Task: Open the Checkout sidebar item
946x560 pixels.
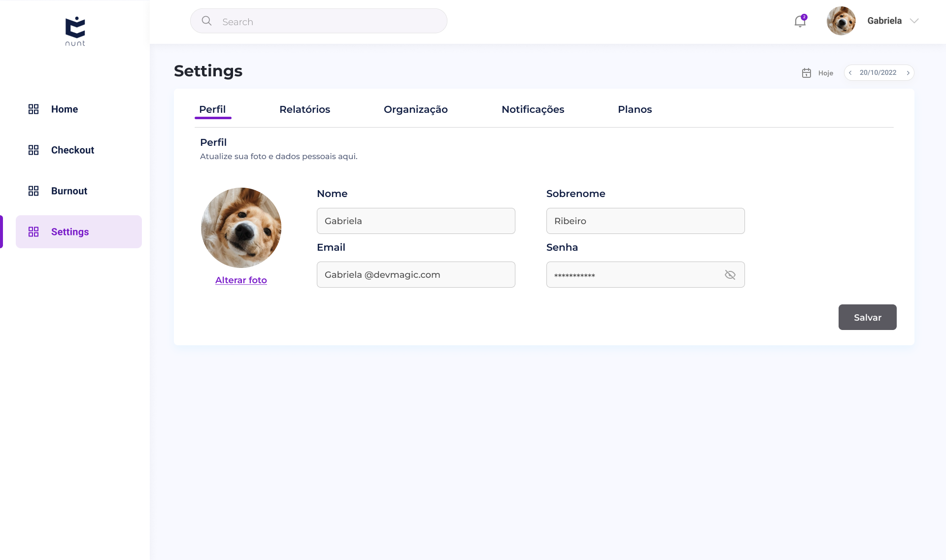Action: pyautogui.click(x=79, y=150)
